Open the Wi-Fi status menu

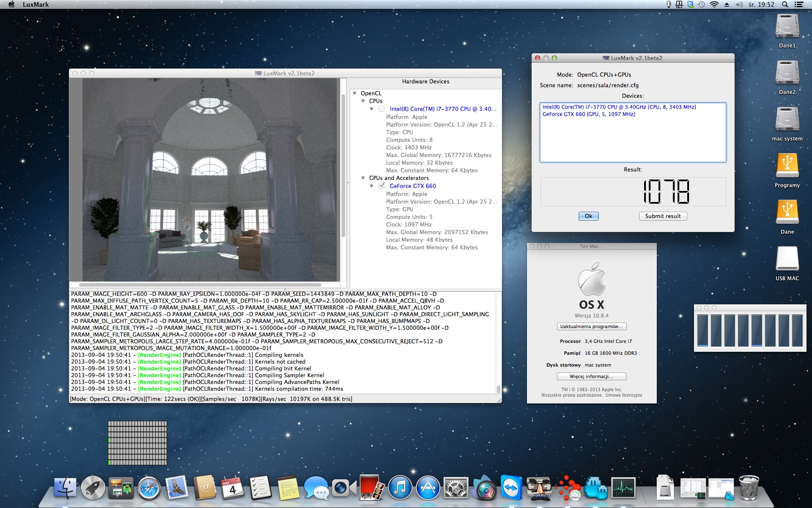(x=714, y=5)
